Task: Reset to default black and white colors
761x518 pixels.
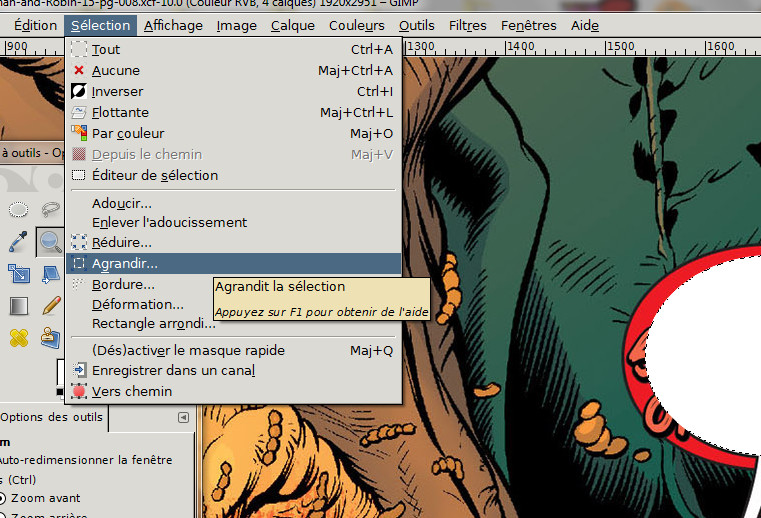Action: (60, 391)
